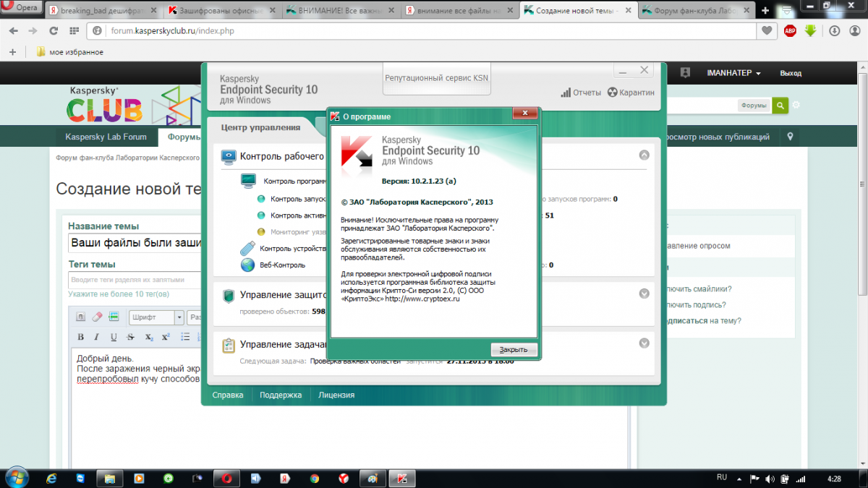This screenshot has height=488, width=868.
Task: Expand the Управление защитой section chevron
Action: [644, 294]
